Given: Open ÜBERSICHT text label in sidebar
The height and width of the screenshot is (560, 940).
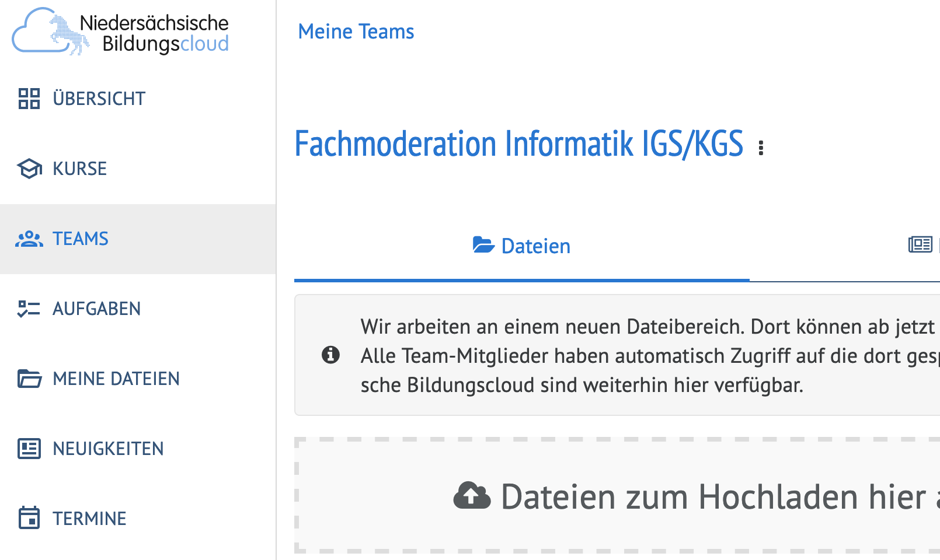Looking at the screenshot, I should pyautogui.click(x=99, y=99).
